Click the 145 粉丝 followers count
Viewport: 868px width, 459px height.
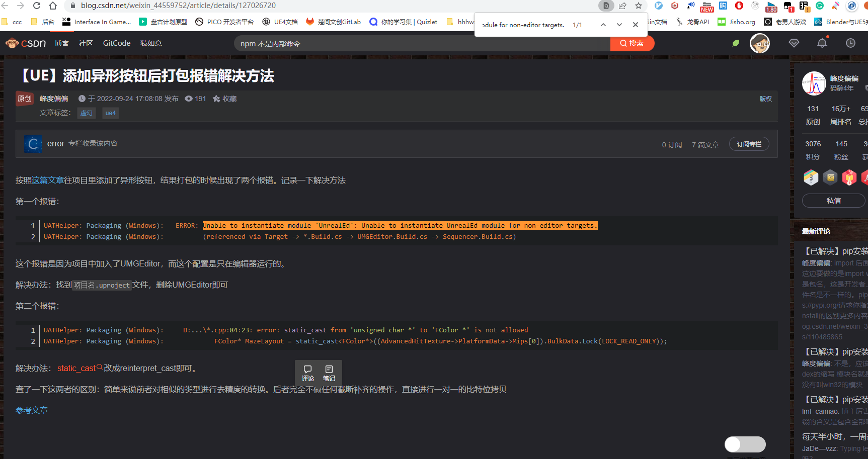841,150
